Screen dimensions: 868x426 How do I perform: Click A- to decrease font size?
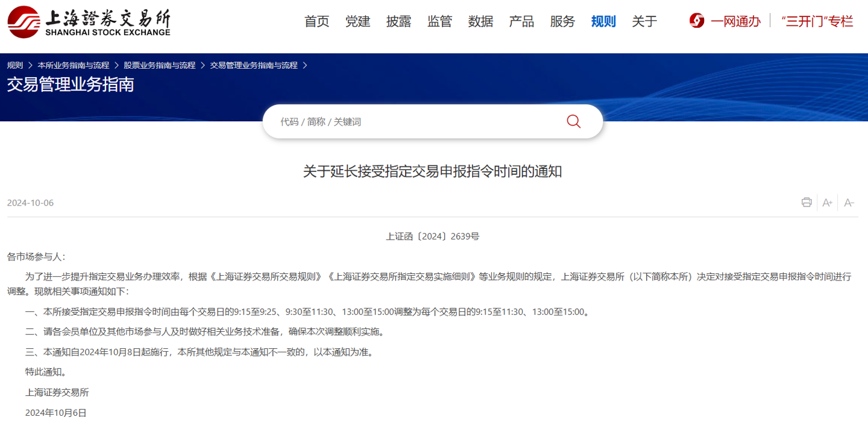coord(849,202)
